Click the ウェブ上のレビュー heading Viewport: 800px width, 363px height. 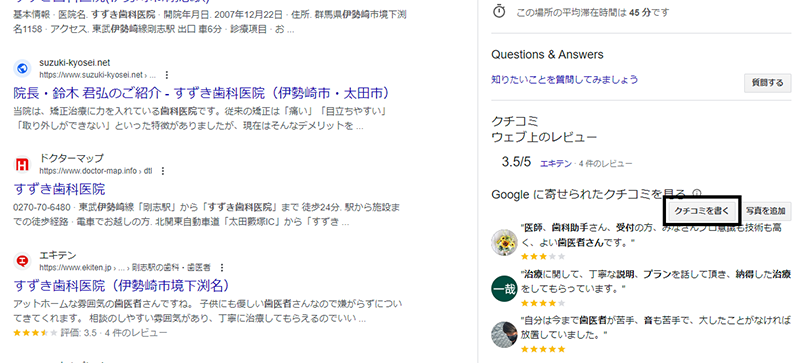click(x=544, y=137)
